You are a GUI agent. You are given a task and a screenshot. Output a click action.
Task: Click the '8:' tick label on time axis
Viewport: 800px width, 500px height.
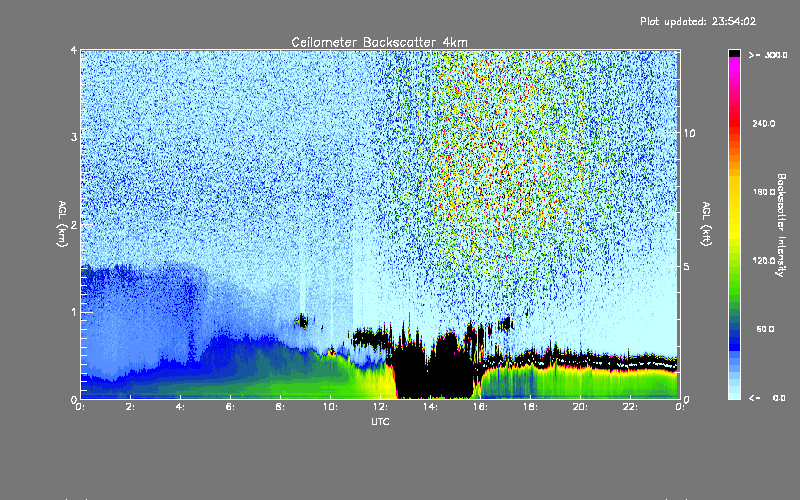pyautogui.click(x=281, y=407)
